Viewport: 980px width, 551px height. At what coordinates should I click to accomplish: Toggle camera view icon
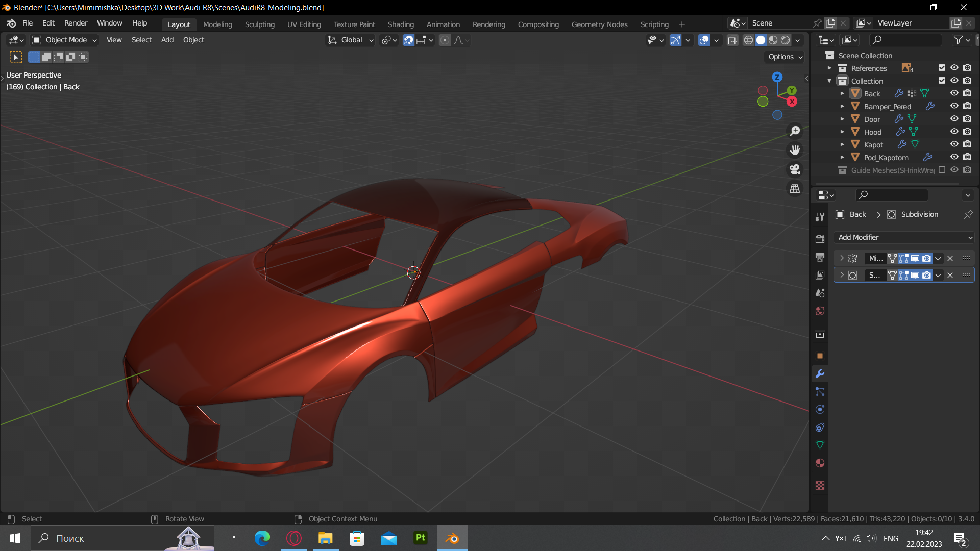(795, 169)
